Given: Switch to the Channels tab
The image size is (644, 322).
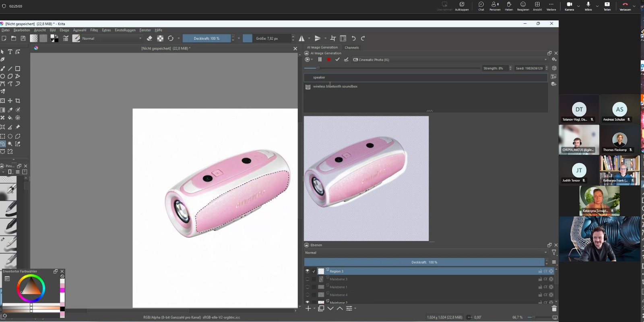Looking at the screenshot, I should click(351, 47).
